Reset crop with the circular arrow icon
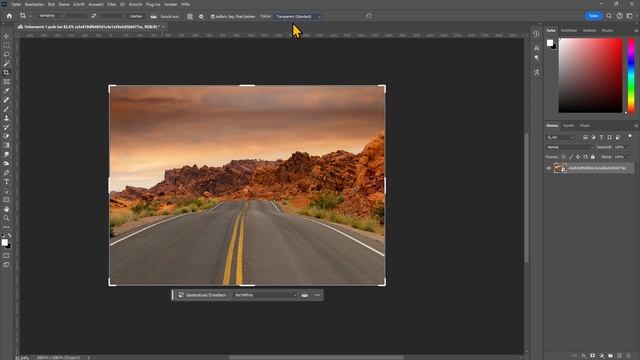This screenshot has width=640, height=360. pos(369,16)
